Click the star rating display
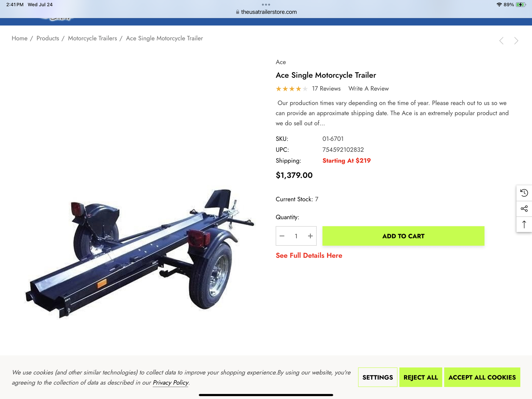 click(292, 89)
